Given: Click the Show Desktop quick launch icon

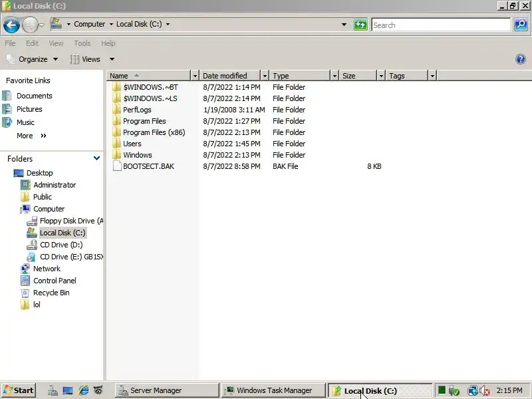Looking at the screenshot, I should (x=68, y=390).
